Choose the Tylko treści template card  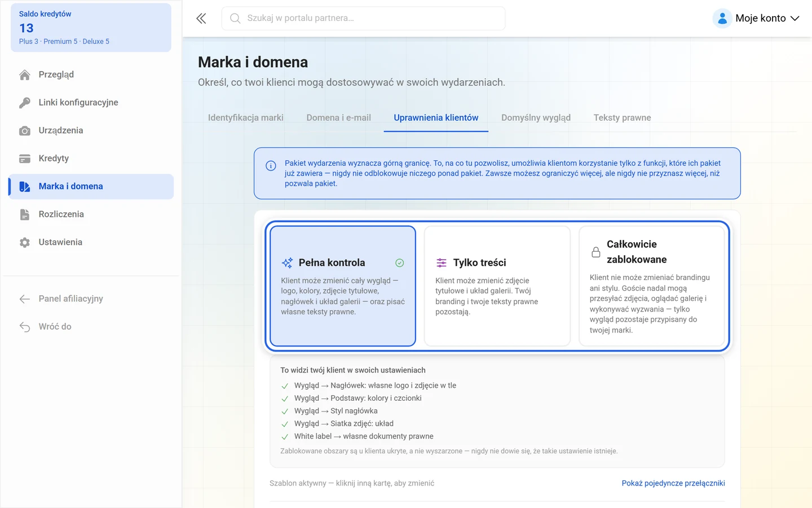pos(497,286)
